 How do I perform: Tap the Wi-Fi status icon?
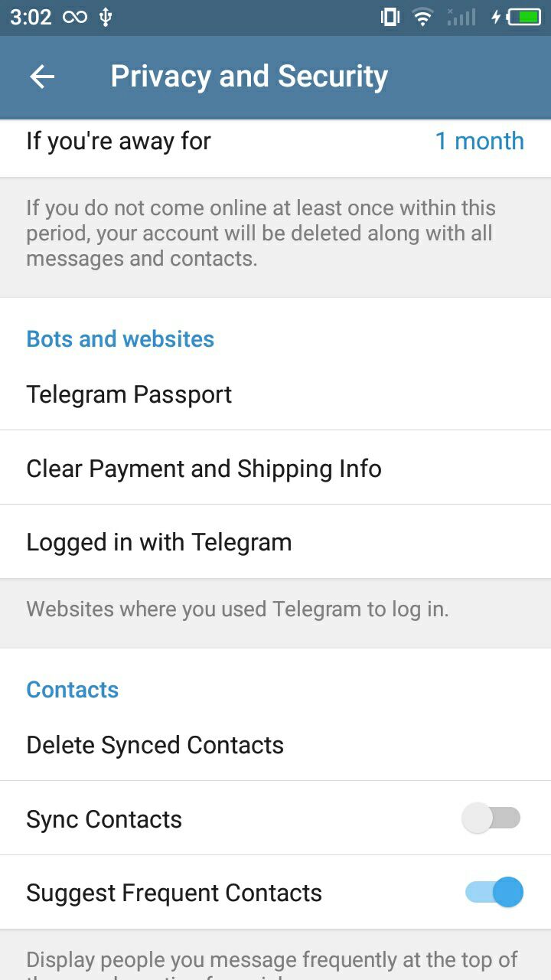[422, 17]
